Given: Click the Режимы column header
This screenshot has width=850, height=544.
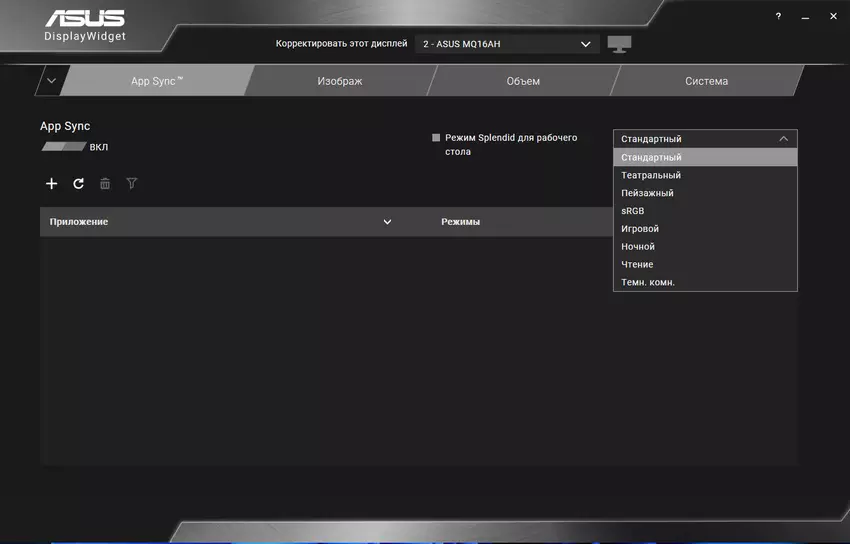Looking at the screenshot, I should (460, 222).
